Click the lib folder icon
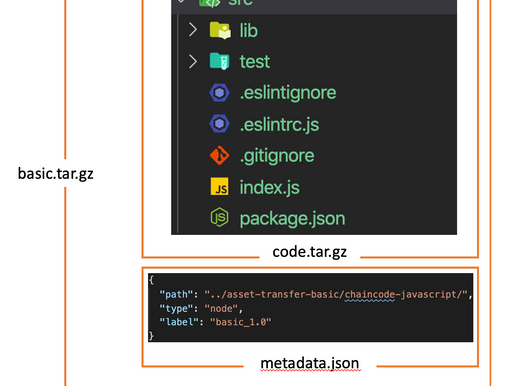Image resolution: width=514 pixels, height=386 pixels. tap(220, 30)
